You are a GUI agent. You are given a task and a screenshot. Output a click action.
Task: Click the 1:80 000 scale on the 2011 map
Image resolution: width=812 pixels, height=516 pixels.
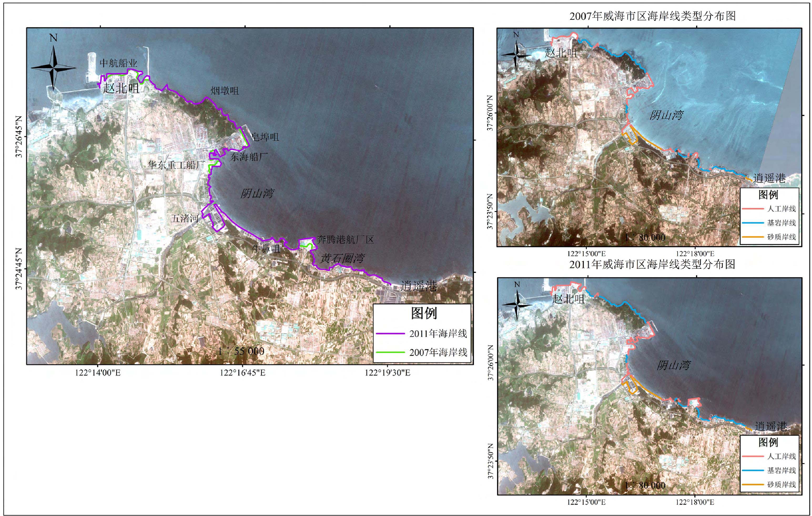pos(645,485)
